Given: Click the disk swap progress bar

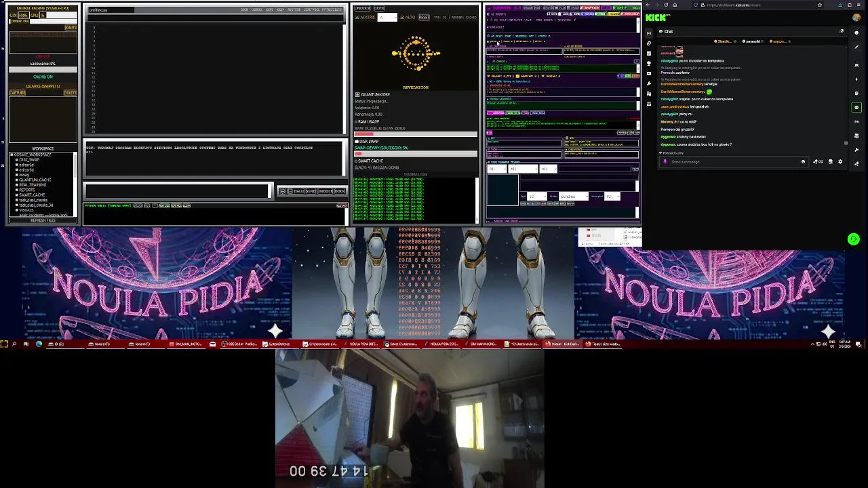Looking at the screenshot, I should [416, 154].
